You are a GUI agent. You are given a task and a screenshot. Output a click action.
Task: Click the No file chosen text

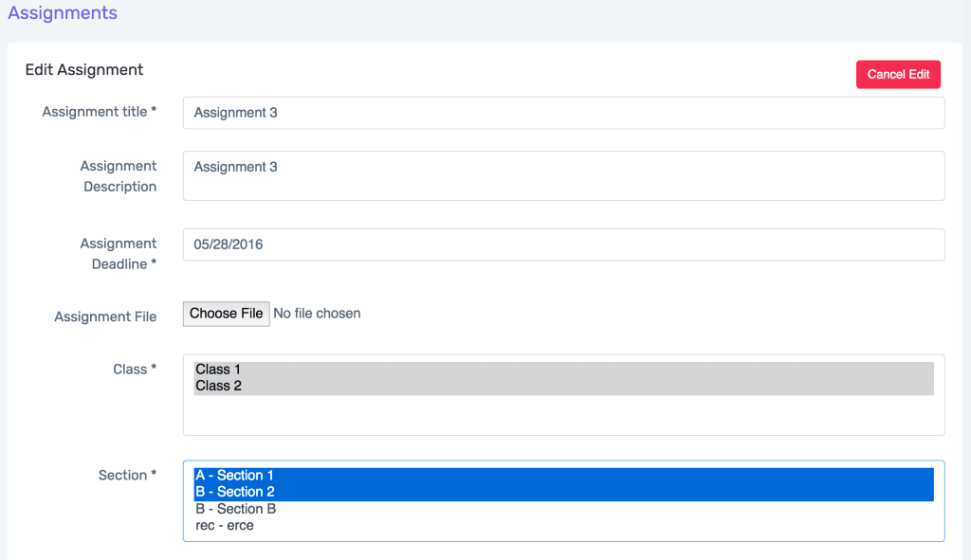317,314
